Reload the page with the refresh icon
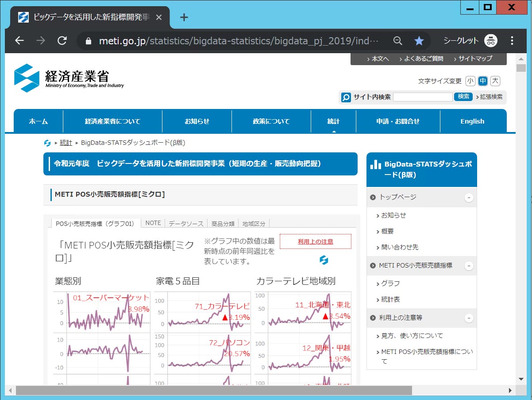532x400 pixels. pyautogui.click(x=62, y=41)
